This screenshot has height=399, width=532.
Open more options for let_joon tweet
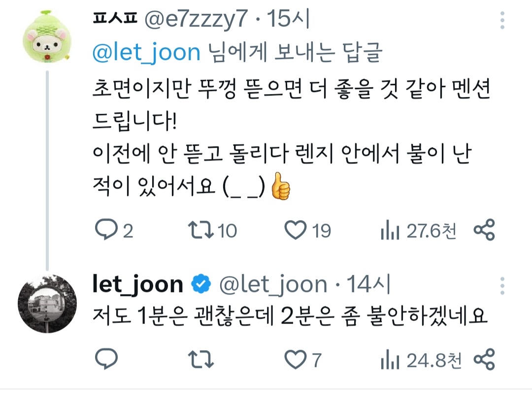click(502, 286)
